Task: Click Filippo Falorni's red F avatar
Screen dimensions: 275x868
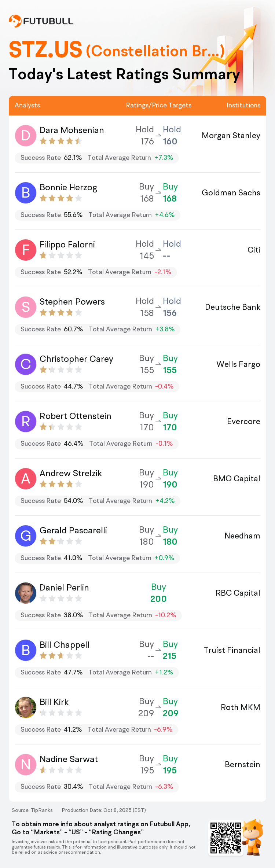Action: (x=26, y=250)
